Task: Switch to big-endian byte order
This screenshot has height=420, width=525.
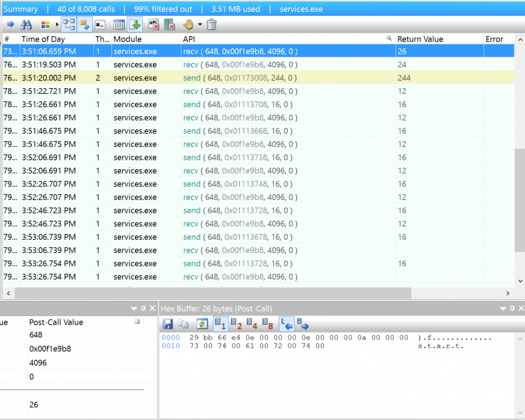Action: 302,324
